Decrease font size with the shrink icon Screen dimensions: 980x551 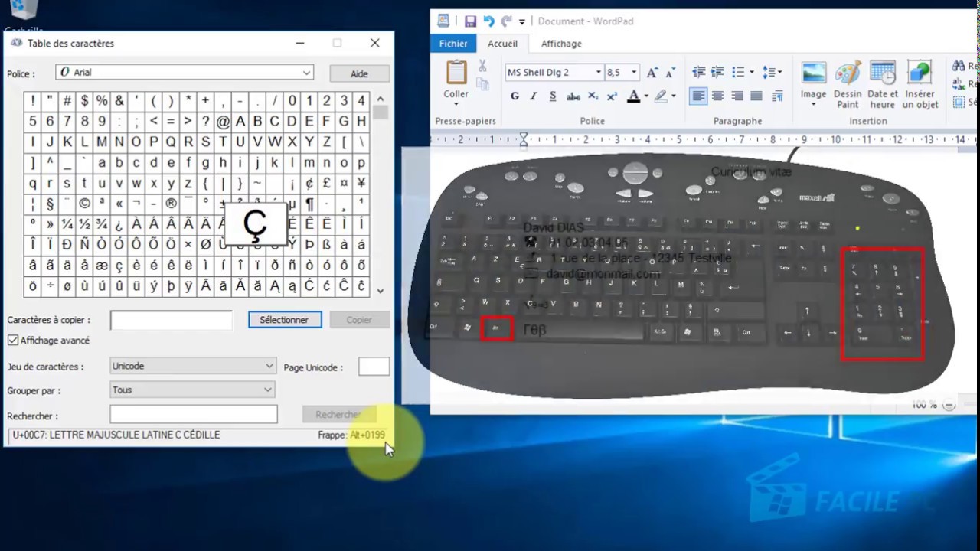coord(671,73)
